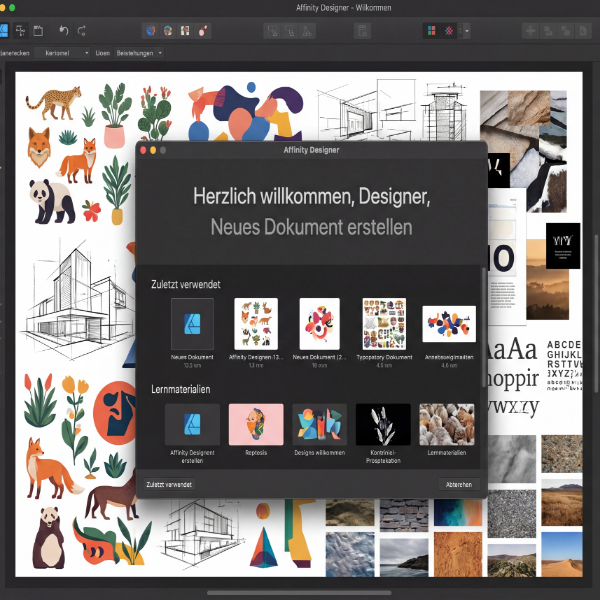Open the 'Designs willkommen' learning thumbnail

pos(320,424)
